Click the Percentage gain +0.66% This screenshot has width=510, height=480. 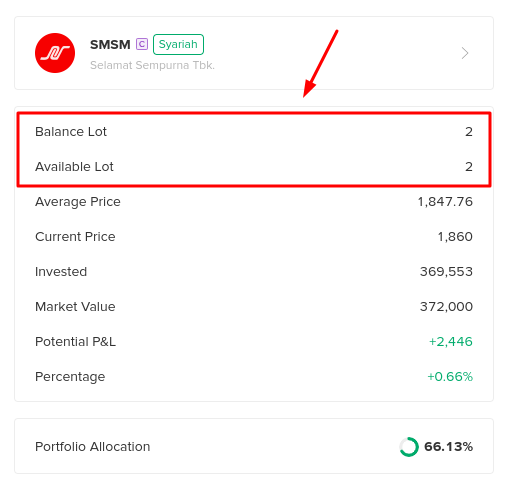[x=450, y=377]
